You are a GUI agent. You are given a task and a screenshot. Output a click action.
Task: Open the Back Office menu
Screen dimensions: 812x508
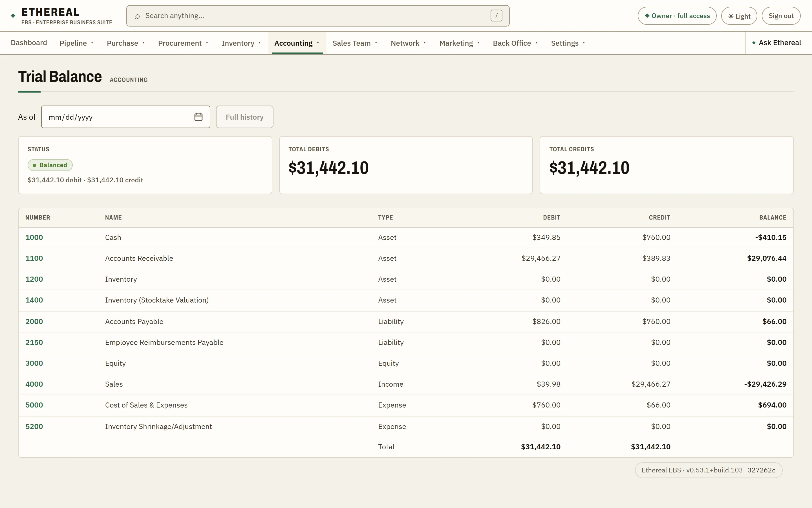tap(515, 43)
